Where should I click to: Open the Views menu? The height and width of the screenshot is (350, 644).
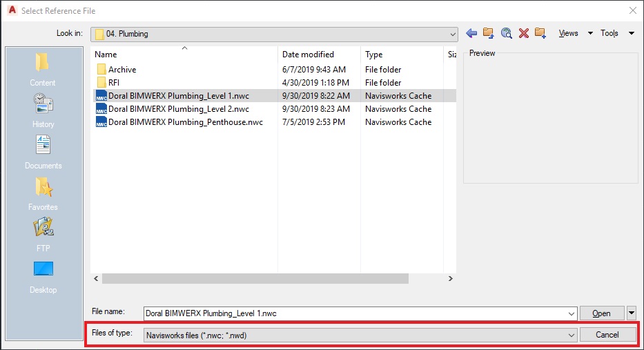click(569, 33)
